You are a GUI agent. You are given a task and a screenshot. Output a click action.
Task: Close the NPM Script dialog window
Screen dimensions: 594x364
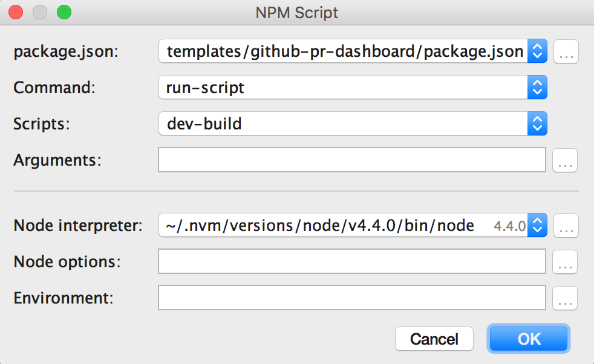coord(16,12)
